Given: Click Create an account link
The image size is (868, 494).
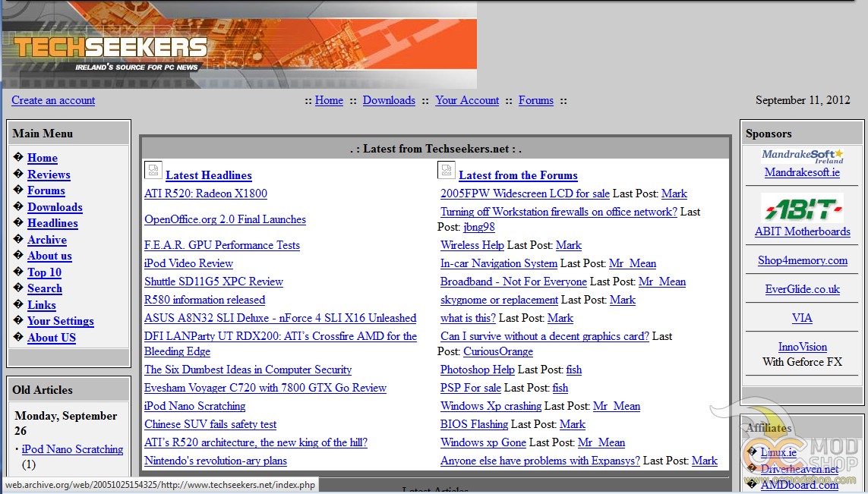Looking at the screenshot, I should tap(53, 100).
